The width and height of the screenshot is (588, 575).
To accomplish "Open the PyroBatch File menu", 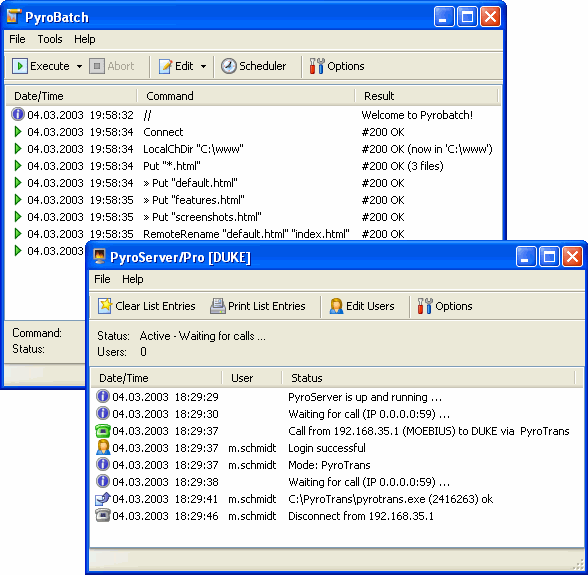I will (17, 39).
